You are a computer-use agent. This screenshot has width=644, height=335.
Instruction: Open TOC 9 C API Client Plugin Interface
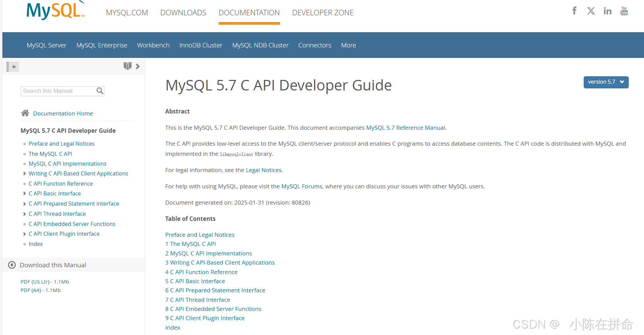pos(205,318)
